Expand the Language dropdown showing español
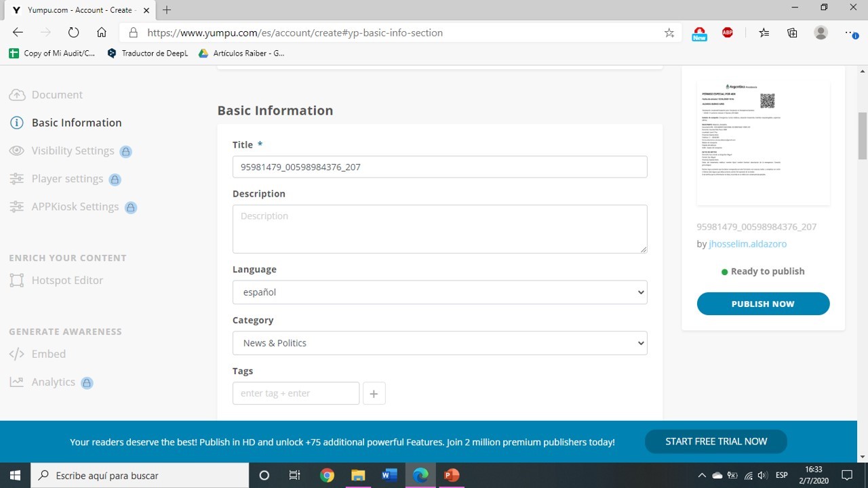Viewport: 868px width, 488px height. [x=439, y=292]
